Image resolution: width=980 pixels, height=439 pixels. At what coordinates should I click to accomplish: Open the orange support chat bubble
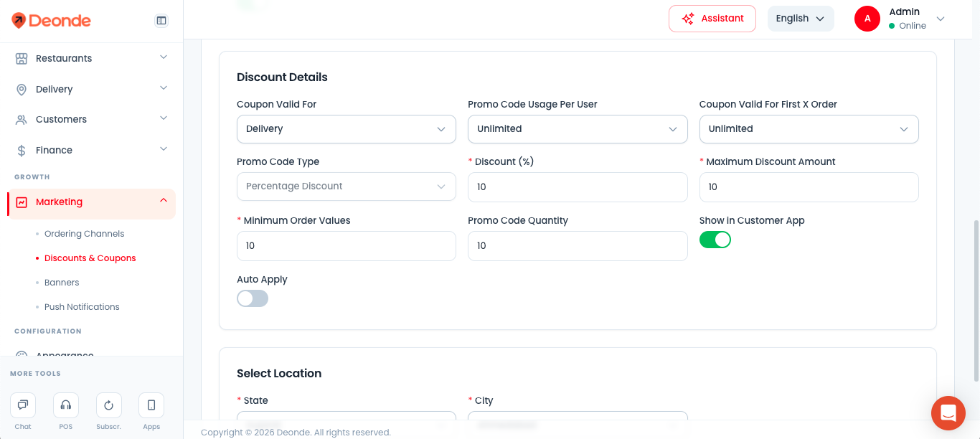948,413
